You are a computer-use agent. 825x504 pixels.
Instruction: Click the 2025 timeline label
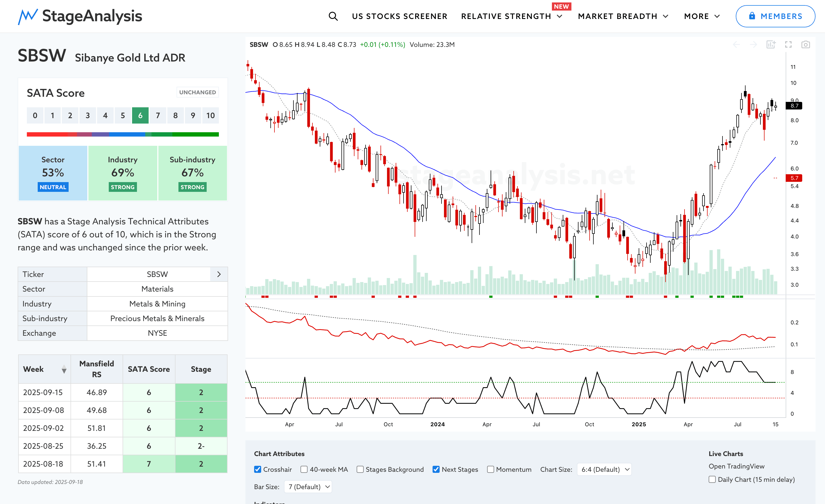click(639, 424)
